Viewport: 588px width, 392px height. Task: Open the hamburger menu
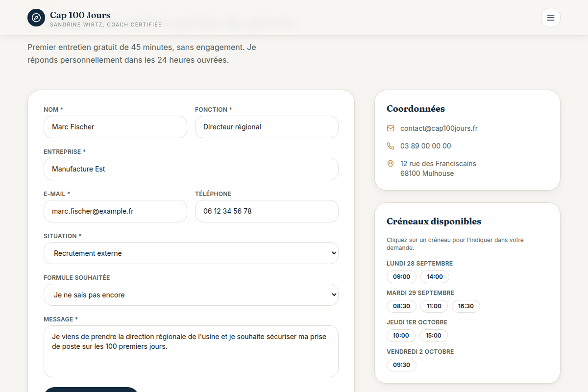[551, 18]
